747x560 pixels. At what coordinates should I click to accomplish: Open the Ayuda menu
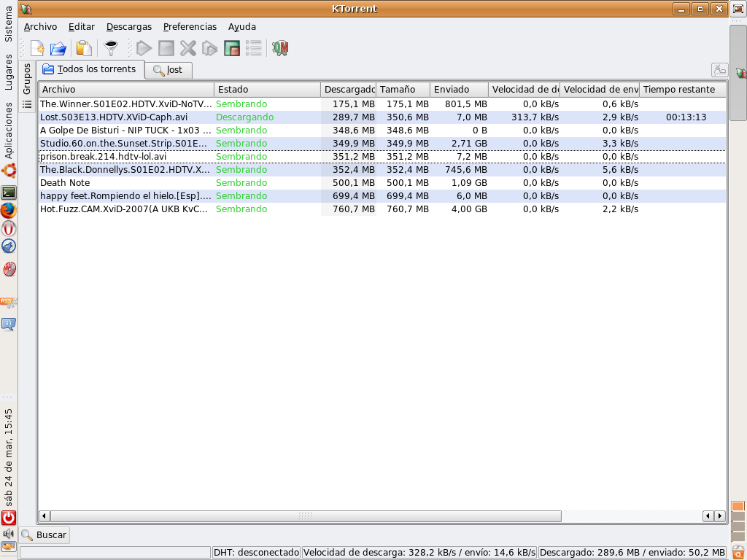point(242,27)
